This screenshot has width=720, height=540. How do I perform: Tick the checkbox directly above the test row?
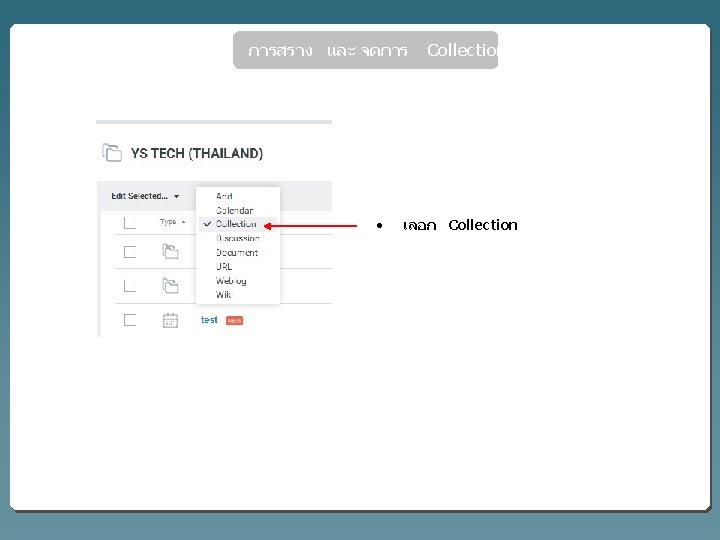[130, 286]
